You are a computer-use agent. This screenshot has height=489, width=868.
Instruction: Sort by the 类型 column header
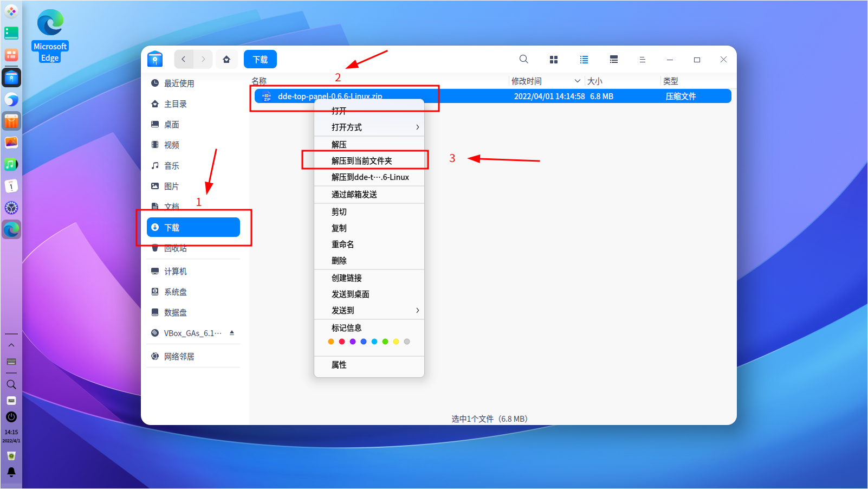click(x=670, y=81)
